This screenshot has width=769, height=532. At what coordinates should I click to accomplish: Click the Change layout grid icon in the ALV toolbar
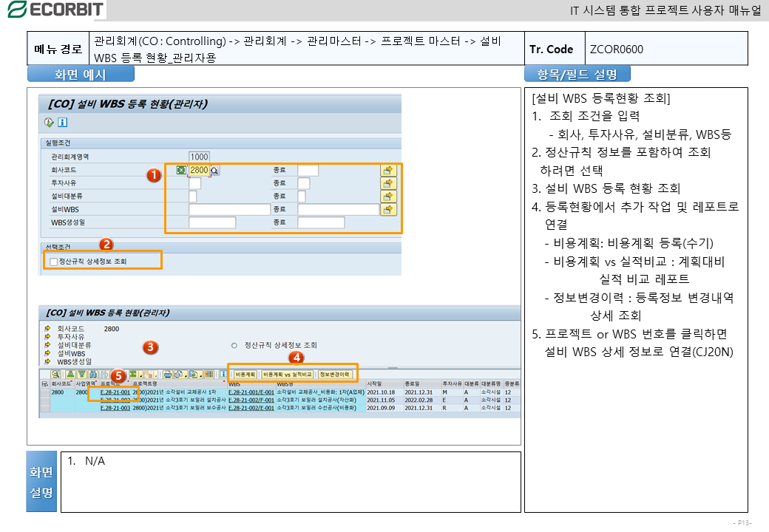[x=209, y=375]
